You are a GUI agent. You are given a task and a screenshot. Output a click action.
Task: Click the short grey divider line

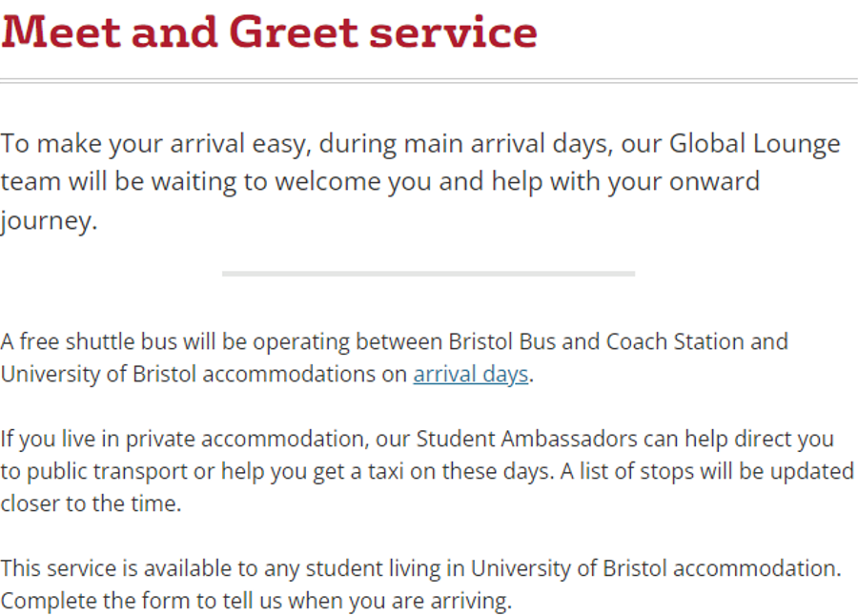(428, 274)
